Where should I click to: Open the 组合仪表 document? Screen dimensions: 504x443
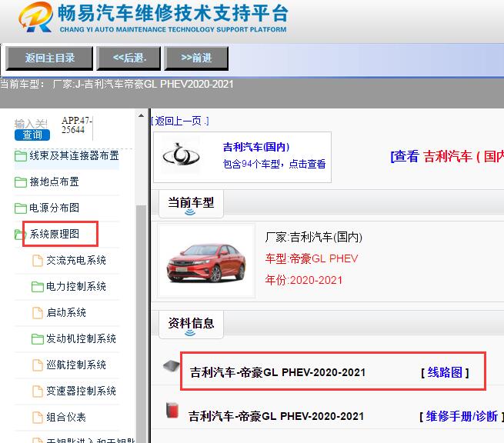pyautogui.click(x=66, y=418)
